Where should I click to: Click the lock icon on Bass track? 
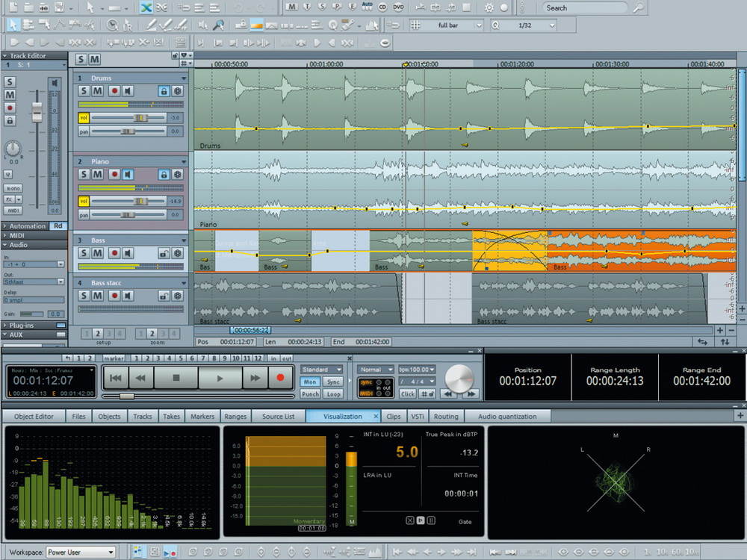[163, 253]
